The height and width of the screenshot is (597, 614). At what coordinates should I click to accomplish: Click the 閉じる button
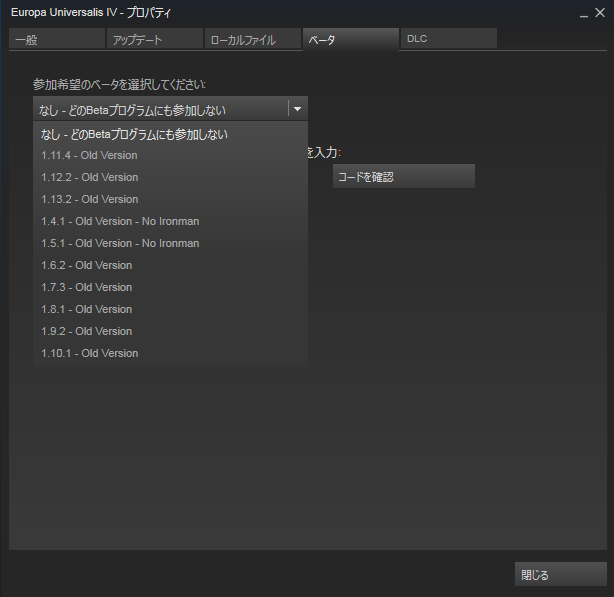coord(561,574)
